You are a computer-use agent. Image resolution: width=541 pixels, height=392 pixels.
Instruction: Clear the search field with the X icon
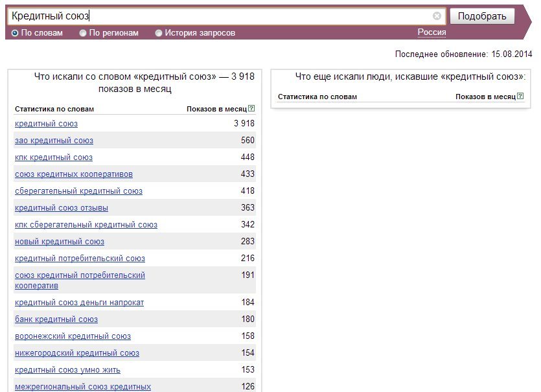[x=437, y=16]
